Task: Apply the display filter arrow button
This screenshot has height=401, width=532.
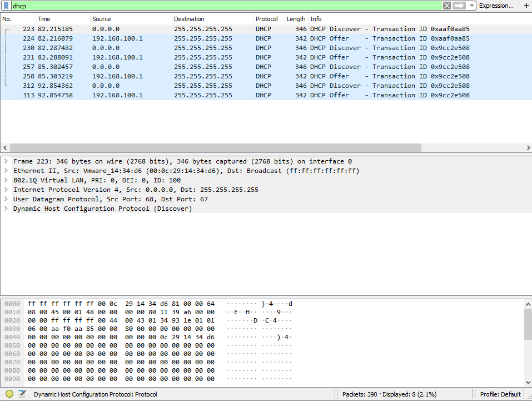Action: point(459,6)
